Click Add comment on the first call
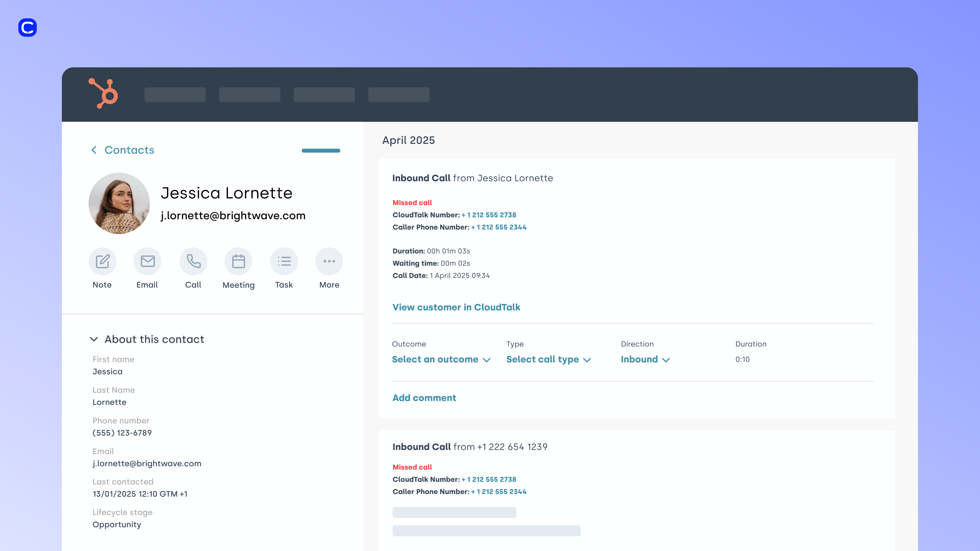Screen dimensions: 980x551 pyautogui.click(x=424, y=398)
